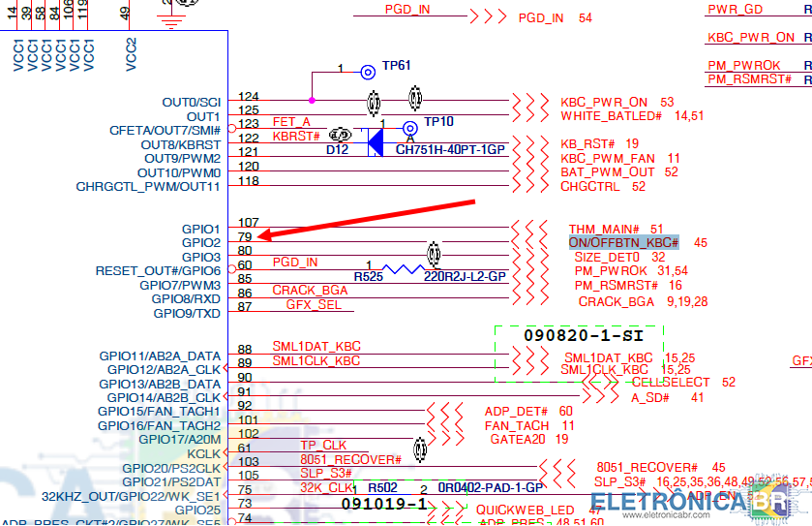Click the magenta junction dot below TP61
This screenshot has height=526, width=812.
(311, 100)
